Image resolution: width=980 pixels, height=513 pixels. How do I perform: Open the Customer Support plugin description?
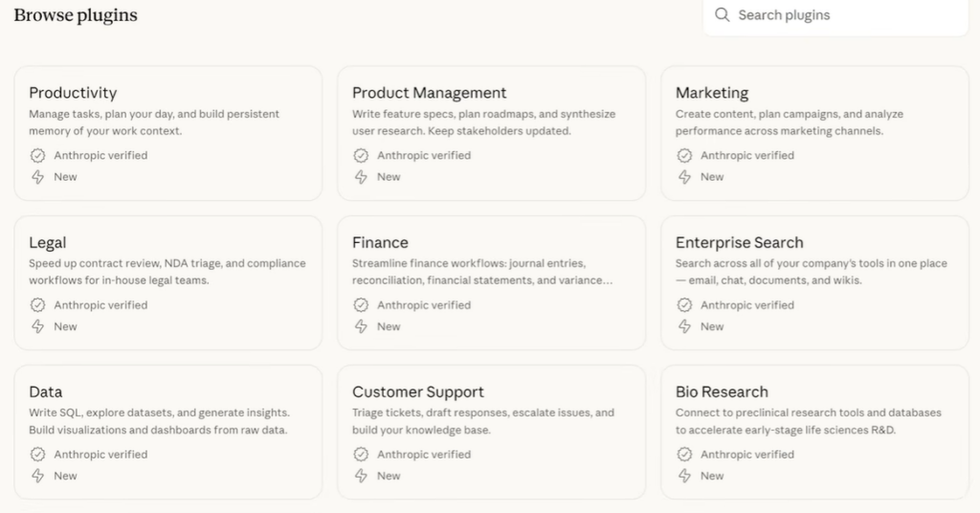(482, 421)
